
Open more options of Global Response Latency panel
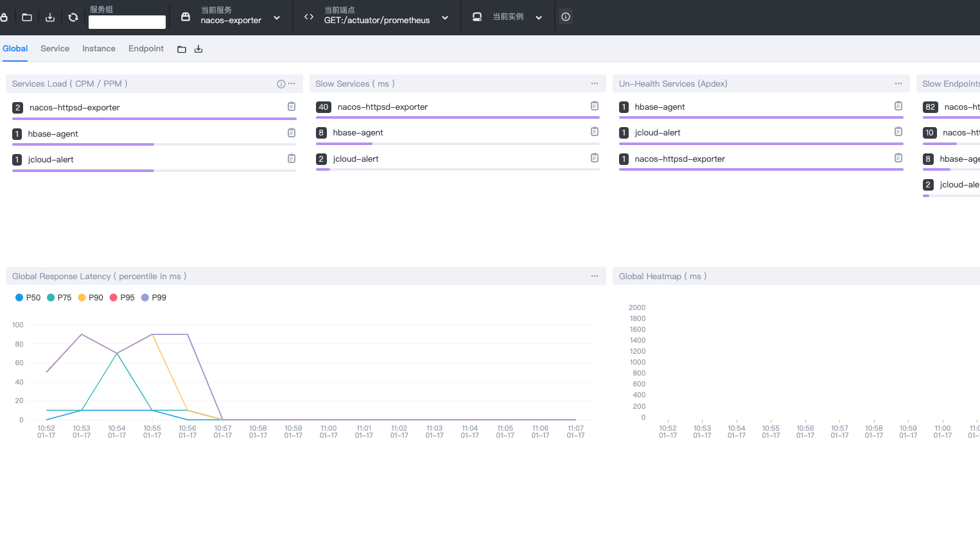[x=595, y=276]
